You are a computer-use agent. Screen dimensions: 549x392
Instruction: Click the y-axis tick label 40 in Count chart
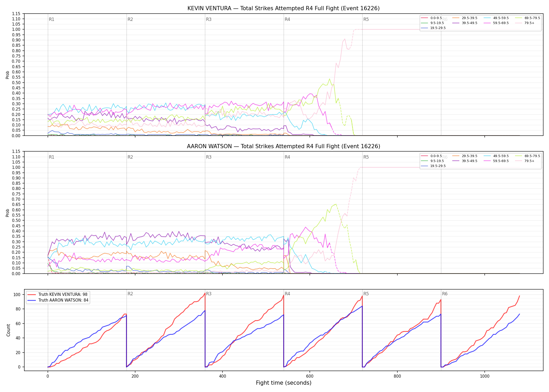tap(18, 338)
